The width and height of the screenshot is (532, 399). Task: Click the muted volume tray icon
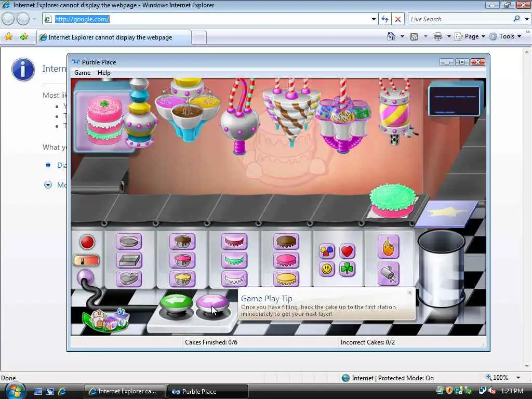491,391
